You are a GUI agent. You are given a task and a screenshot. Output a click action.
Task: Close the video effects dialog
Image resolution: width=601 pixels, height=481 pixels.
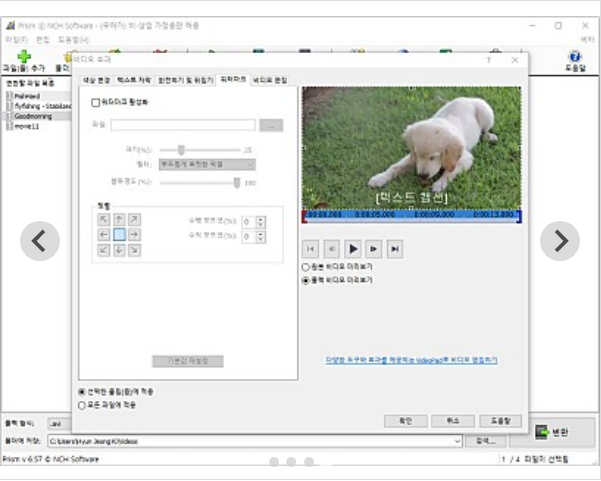point(514,60)
